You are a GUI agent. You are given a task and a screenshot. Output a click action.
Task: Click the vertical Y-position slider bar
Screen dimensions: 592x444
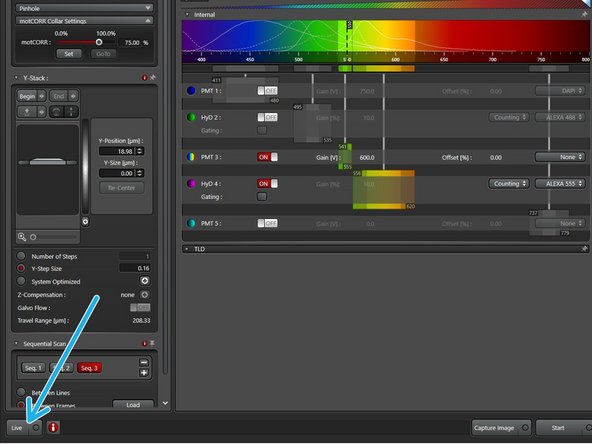85,166
